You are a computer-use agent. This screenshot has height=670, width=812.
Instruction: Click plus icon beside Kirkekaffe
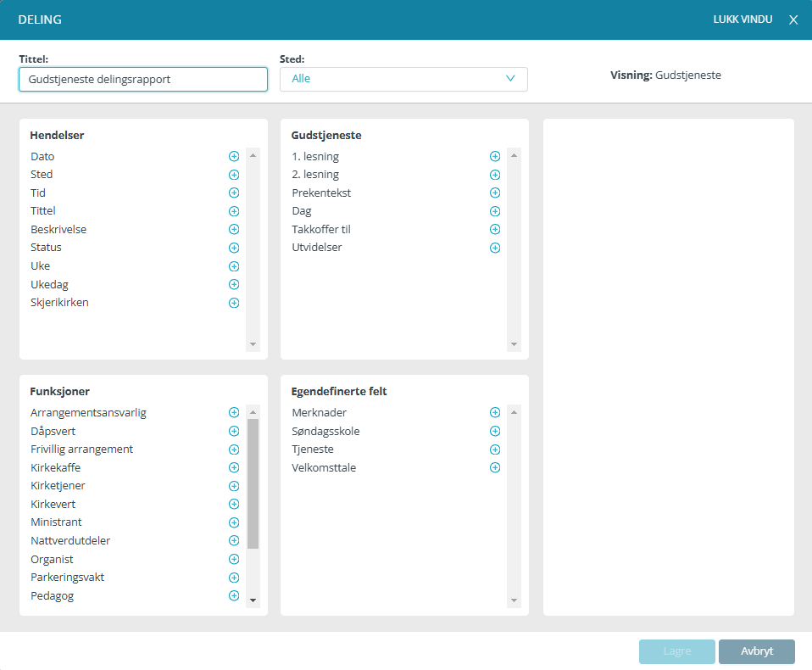coord(234,468)
